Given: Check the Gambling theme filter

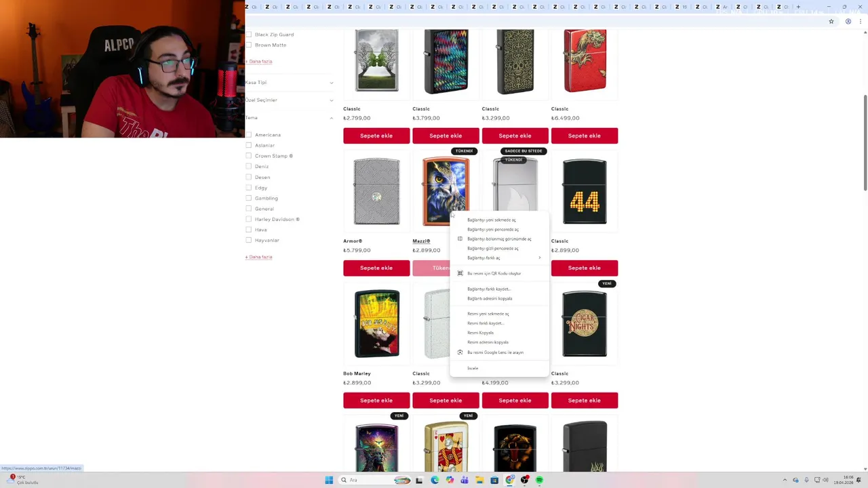Looking at the screenshot, I should 249,198.
